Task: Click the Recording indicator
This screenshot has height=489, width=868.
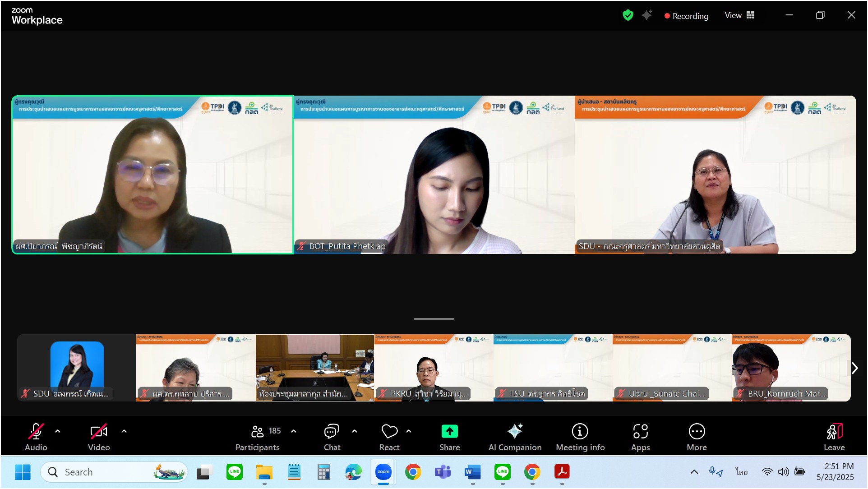Action: (x=686, y=16)
